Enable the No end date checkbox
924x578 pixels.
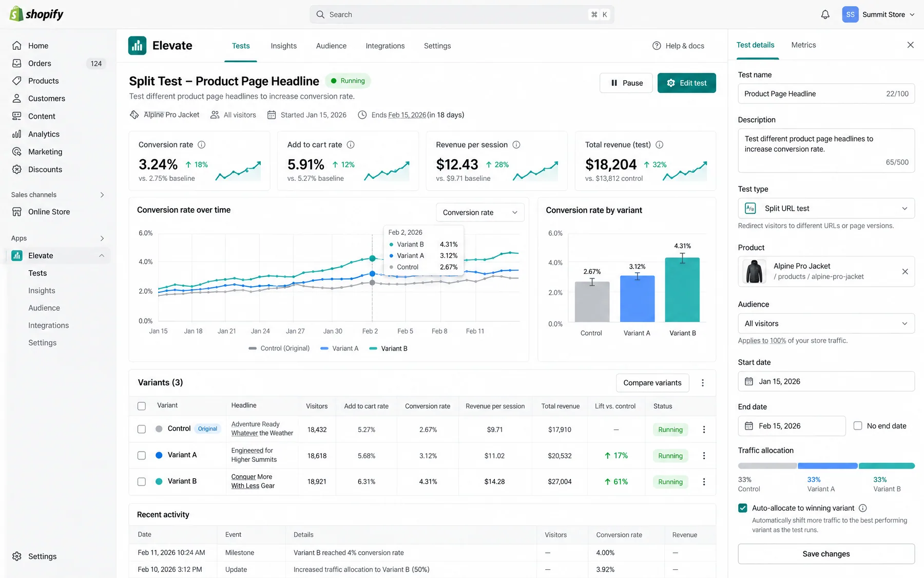[858, 426]
